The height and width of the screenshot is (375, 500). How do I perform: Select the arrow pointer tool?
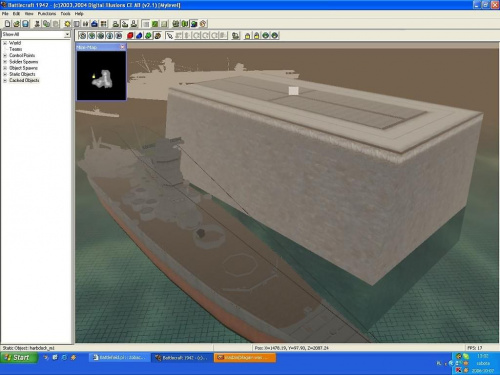(x=170, y=36)
